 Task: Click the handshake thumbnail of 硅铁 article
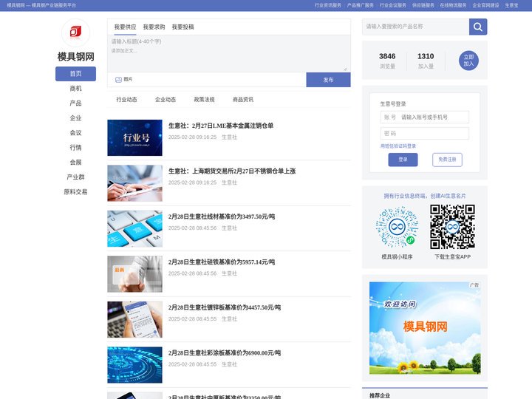click(x=134, y=274)
